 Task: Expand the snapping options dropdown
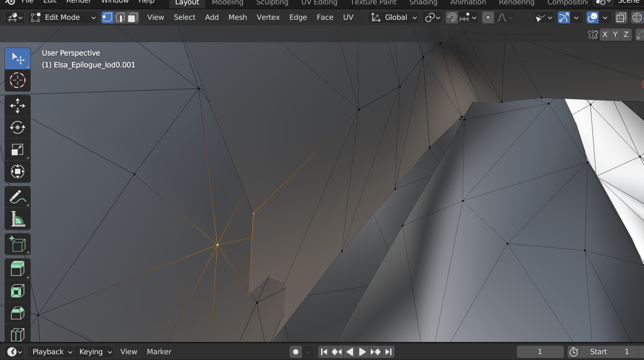[x=468, y=17]
